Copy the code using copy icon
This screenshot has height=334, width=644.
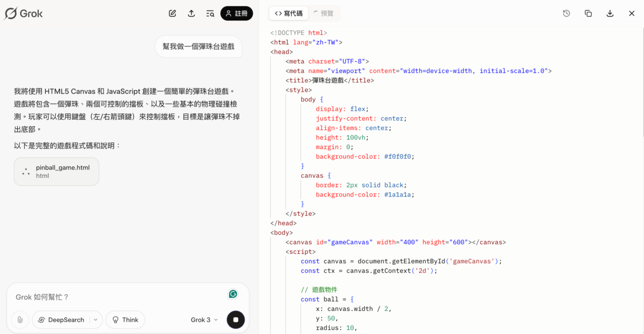coord(588,13)
